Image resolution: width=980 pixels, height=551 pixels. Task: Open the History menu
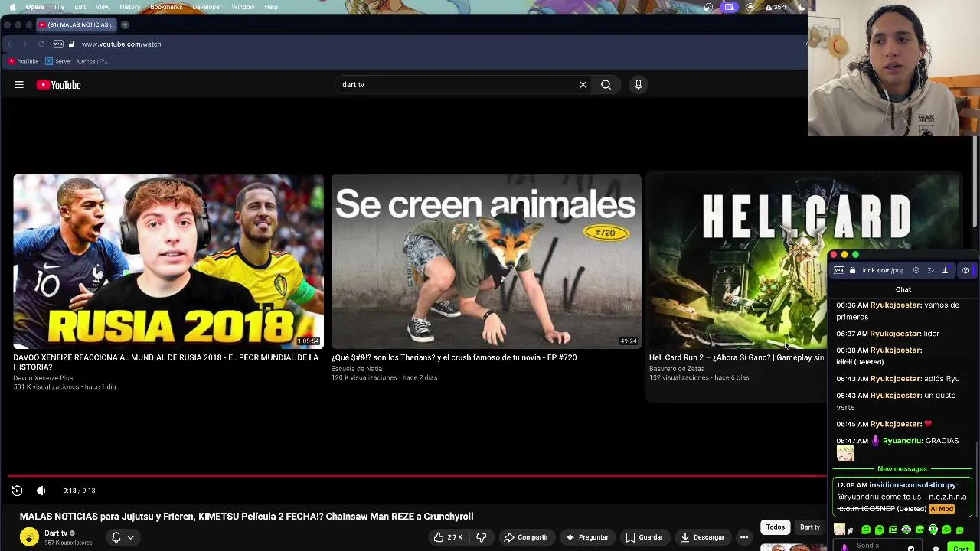pyautogui.click(x=129, y=7)
